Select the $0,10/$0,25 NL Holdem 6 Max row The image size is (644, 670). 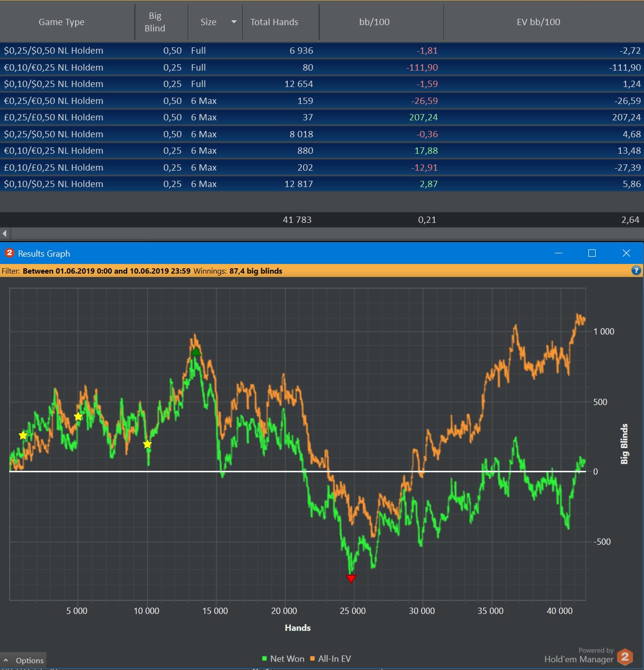pos(322,184)
